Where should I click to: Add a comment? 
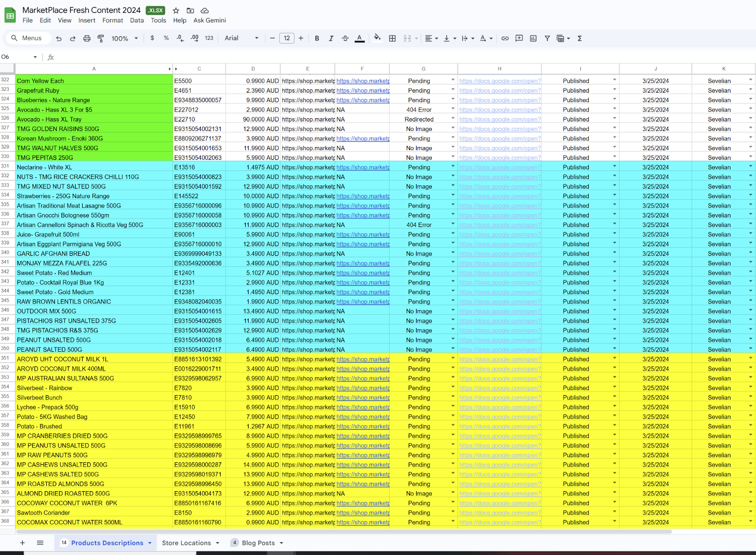pyautogui.click(x=519, y=38)
